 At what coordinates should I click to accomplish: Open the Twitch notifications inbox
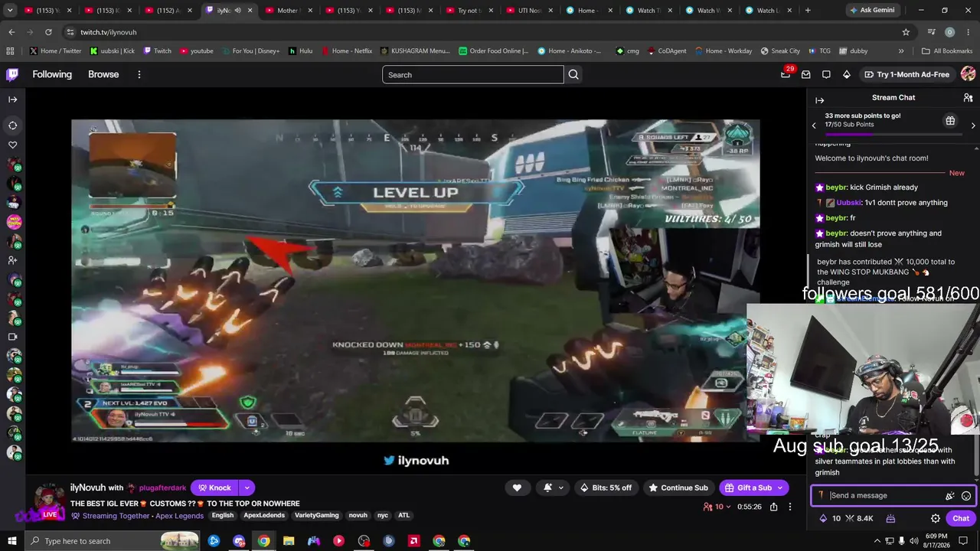[x=806, y=74]
